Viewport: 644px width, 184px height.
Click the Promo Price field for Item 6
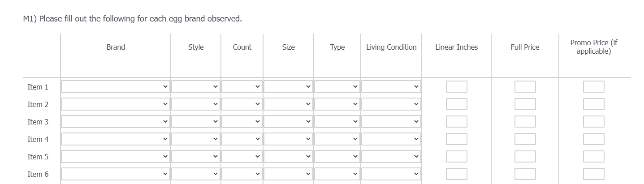pos(593,174)
